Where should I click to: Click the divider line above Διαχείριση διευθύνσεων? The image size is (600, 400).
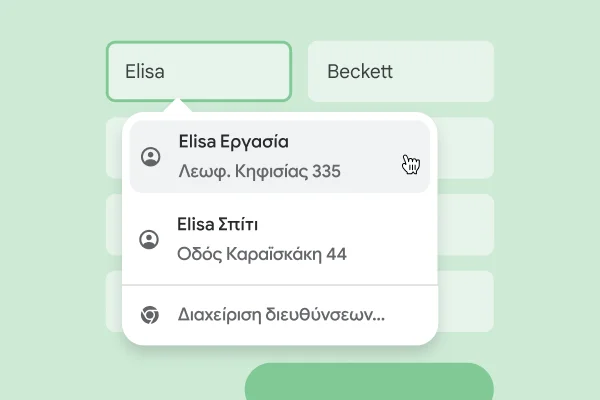[x=280, y=285]
